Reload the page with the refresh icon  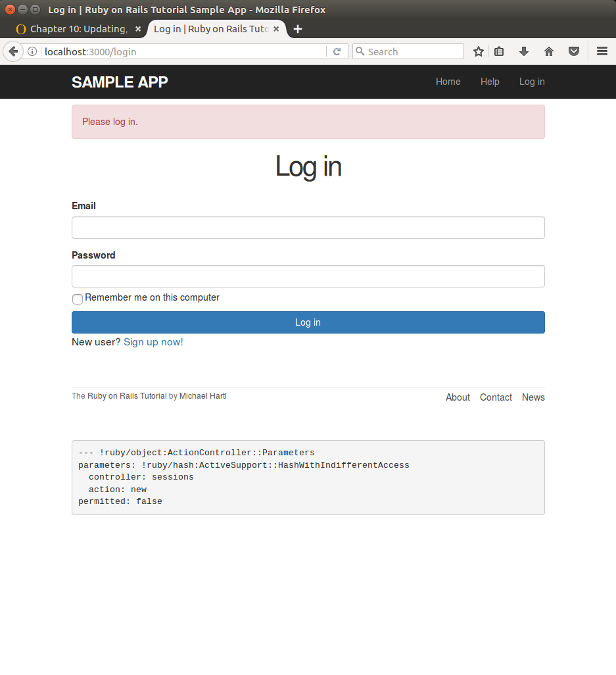click(x=337, y=51)
